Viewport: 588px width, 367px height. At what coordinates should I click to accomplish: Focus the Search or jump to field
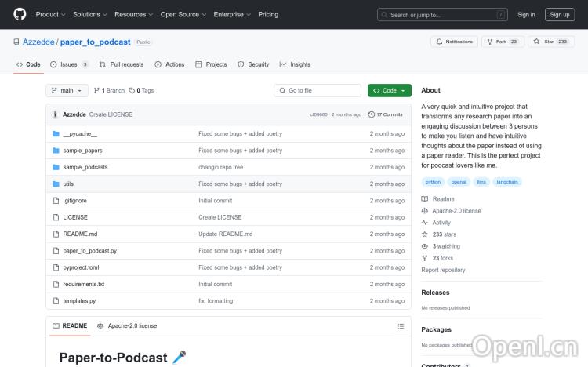[x=442, y=15]
